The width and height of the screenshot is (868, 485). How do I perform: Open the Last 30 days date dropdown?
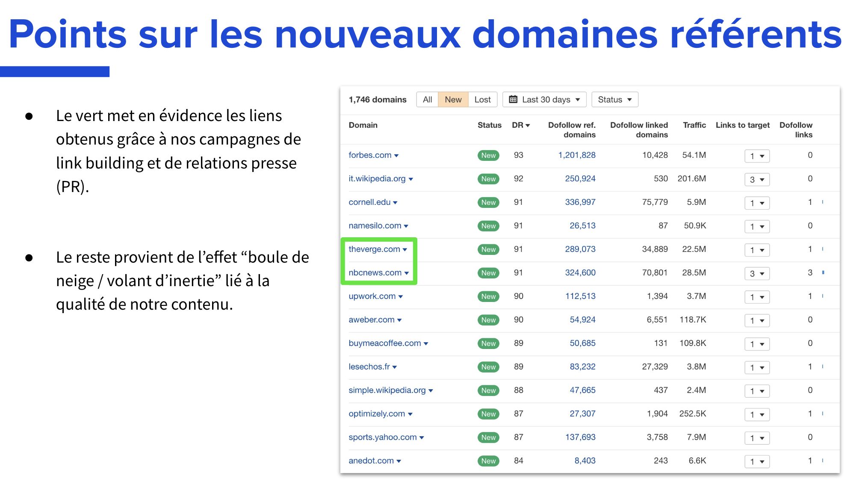click(544, 99)
